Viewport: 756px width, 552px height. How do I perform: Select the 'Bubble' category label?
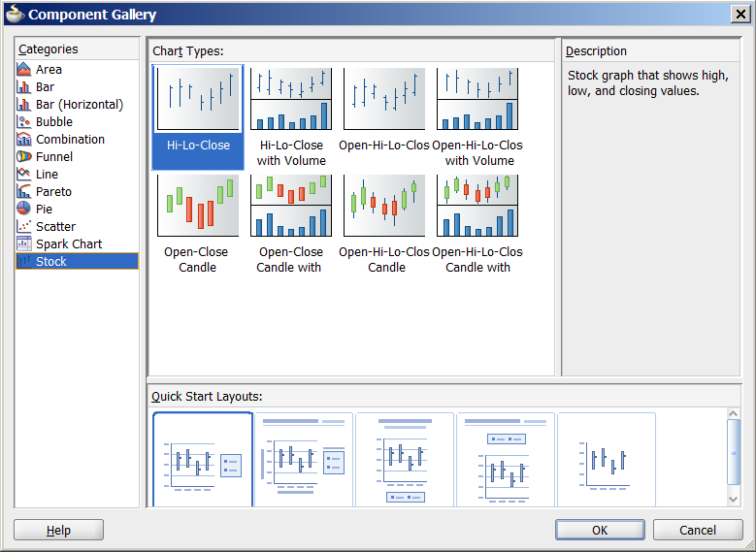tap(54, 122)
